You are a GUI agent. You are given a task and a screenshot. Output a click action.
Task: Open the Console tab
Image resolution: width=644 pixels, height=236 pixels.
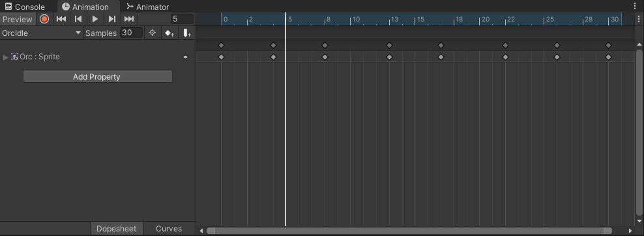pos(25,7)
